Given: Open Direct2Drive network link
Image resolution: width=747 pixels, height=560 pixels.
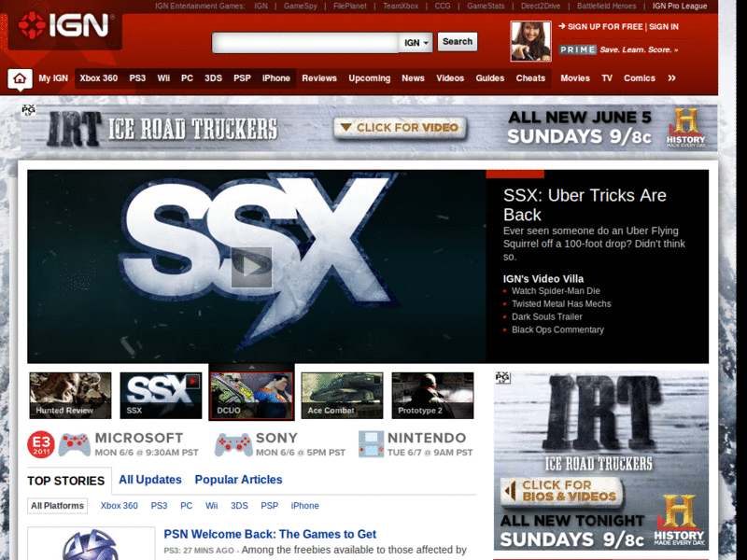Looking at the screenshot, I should [541, 7].
